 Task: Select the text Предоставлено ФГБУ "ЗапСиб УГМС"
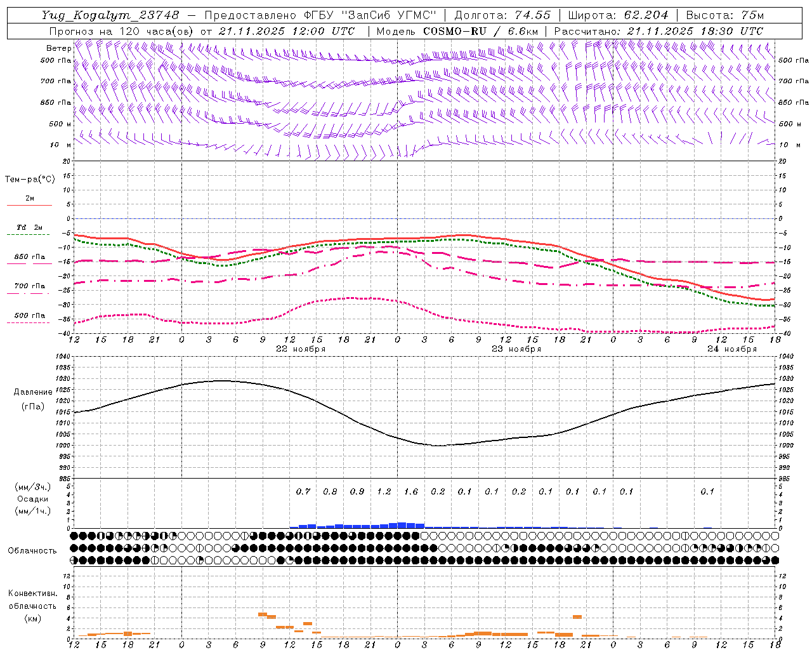tap(321, 15)
